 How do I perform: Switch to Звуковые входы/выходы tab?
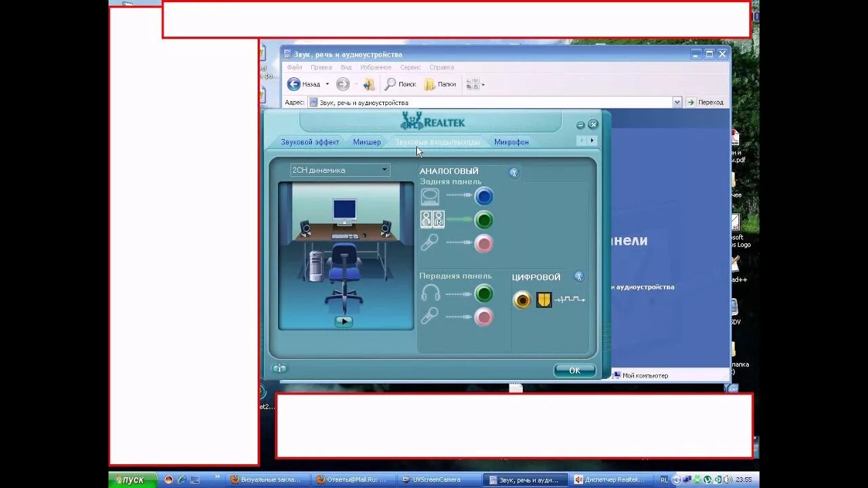coord(437,142)
